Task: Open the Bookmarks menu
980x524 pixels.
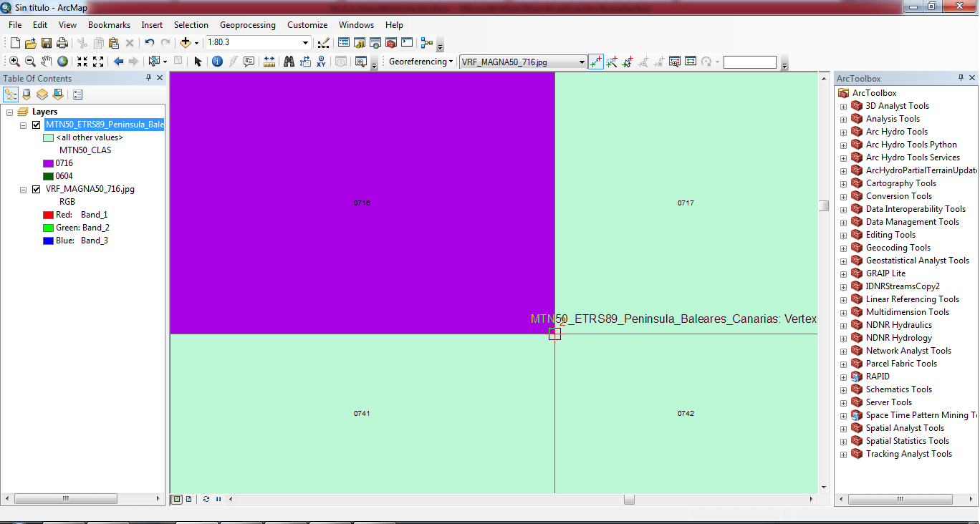Action: (x=109, y=25)
